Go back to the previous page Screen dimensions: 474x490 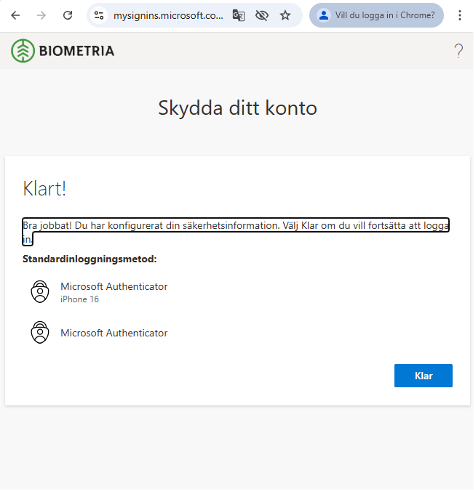click(15, 15)
